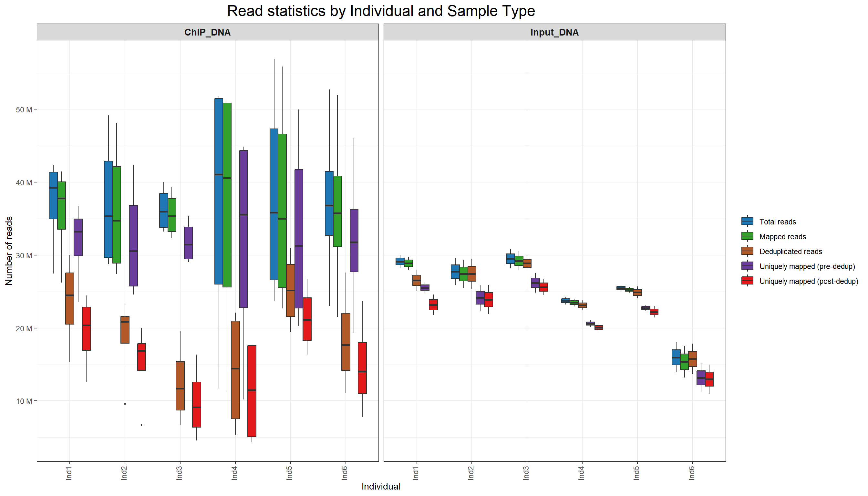Click the outlier point below ChIP Ind2 brown box
The width and height of the screenshot is (868, 496).
[125, 404]
